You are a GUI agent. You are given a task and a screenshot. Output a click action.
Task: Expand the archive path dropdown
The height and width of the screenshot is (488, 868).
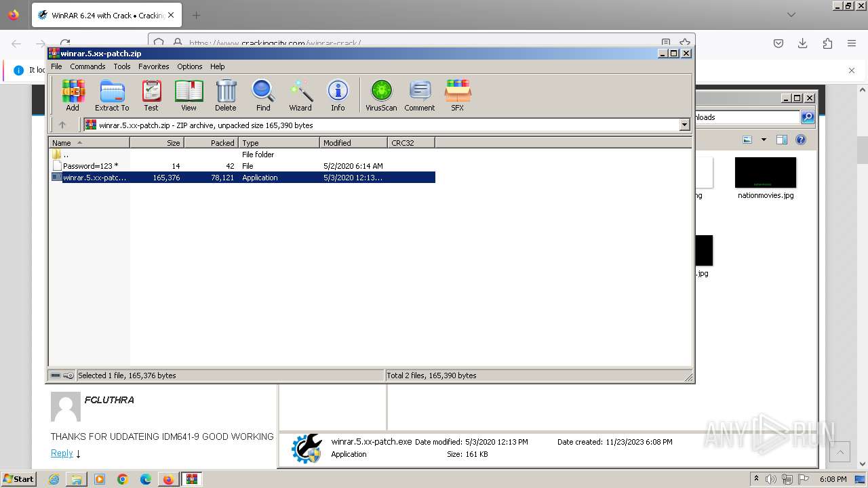click(684, 125)
